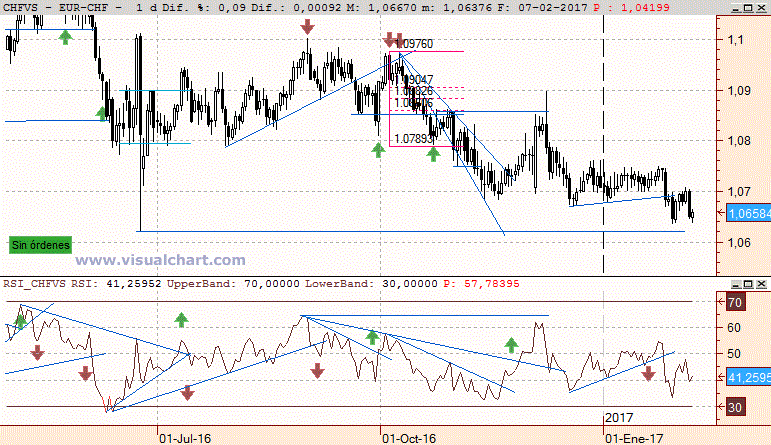This screenshot has width=771, height=445.
Task: Select the magenta Fibonacci retracement rectangle
Action: point(426,99)
